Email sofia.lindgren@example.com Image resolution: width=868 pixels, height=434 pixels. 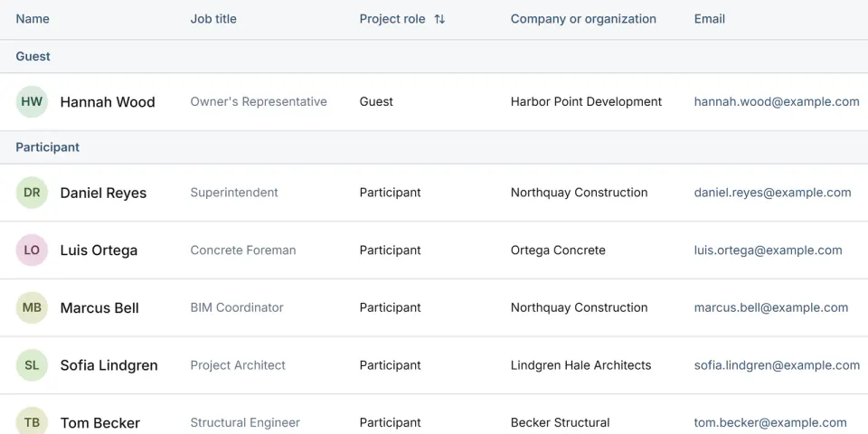point(778,365)
